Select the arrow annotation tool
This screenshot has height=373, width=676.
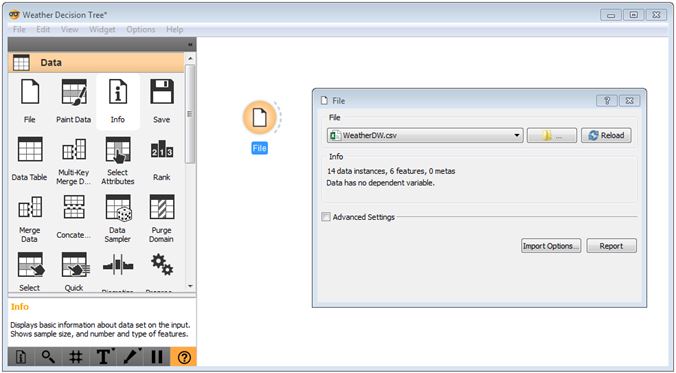coord(131,357)
